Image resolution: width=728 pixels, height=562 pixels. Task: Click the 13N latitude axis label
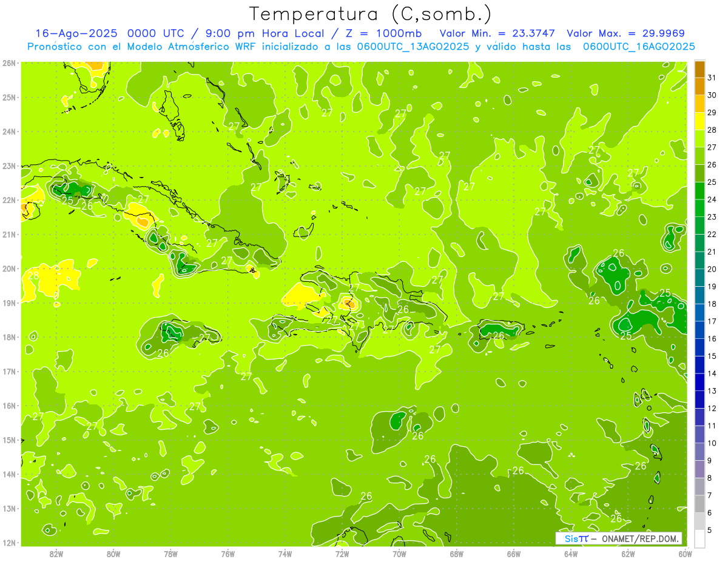8,508
